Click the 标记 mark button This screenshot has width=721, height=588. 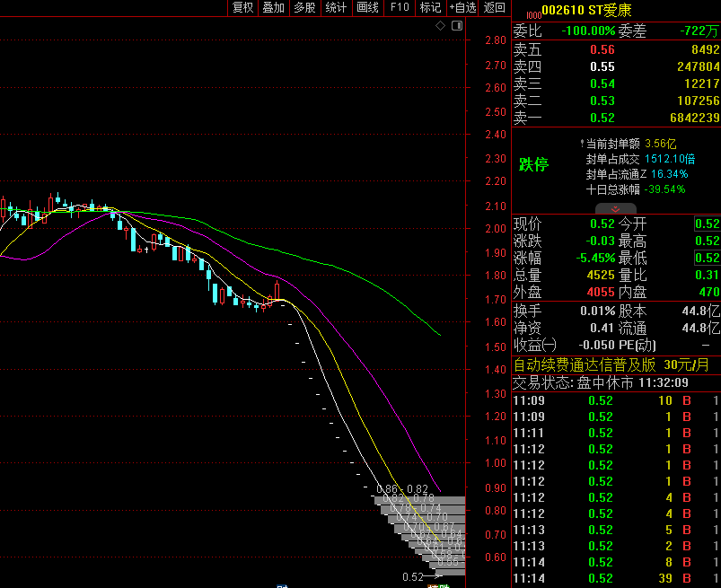pyautogui.click(x=430, y=8)
